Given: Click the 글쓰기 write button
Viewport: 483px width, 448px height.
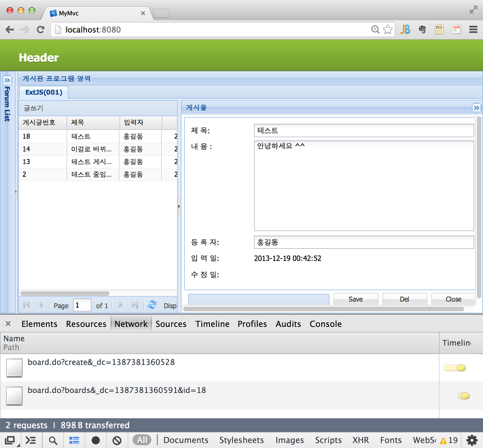Looking at the screenshot, I should (33, 108).
